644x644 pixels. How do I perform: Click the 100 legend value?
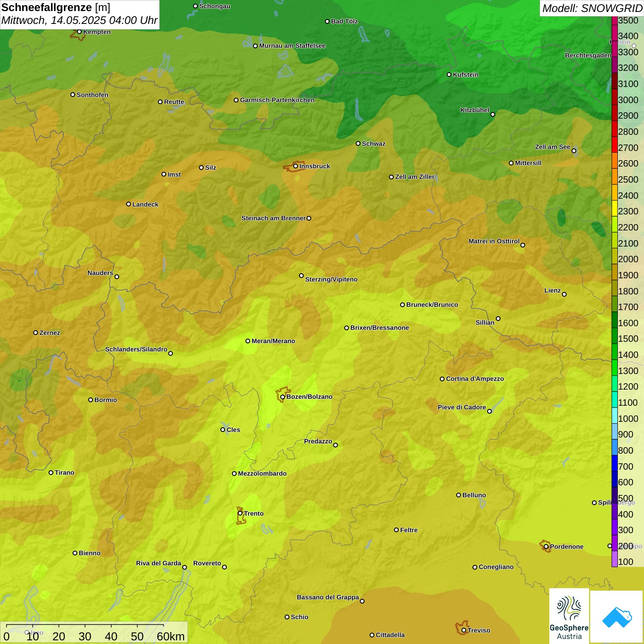[x=626, y=562]
